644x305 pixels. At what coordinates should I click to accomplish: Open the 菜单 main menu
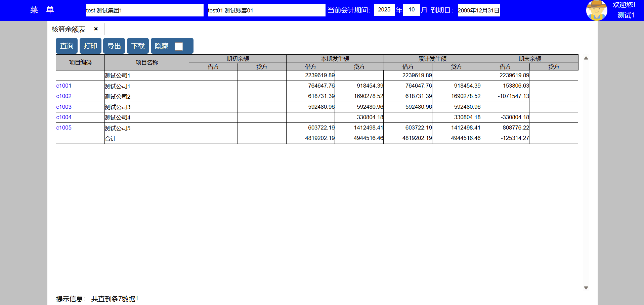[x=42, y=10]
